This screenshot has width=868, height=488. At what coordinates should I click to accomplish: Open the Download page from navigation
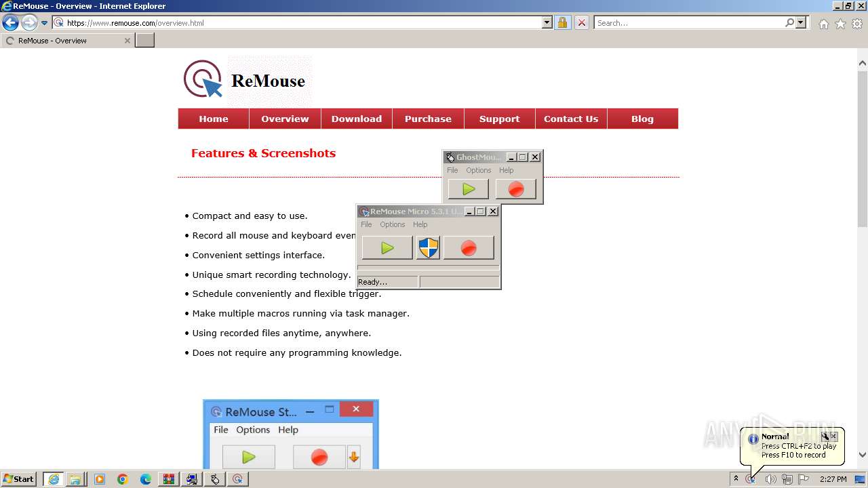click(x=357, y=119)
